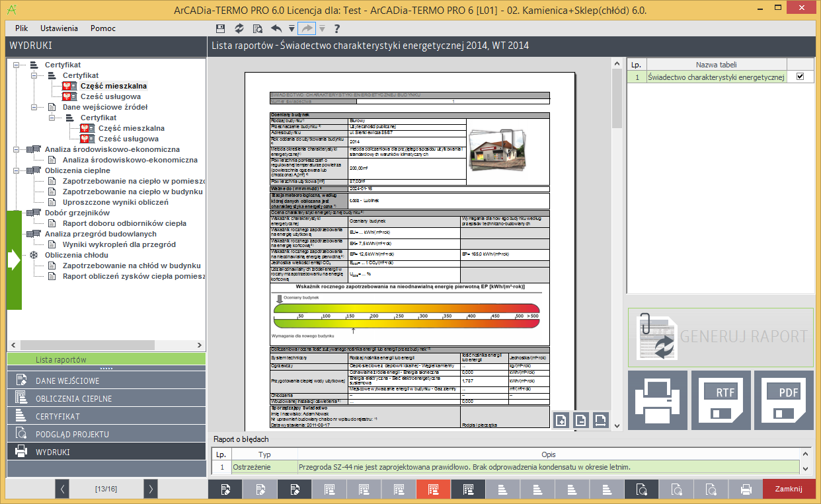821x504 pixels.
Task: Click radiator icon beside Dobór grzejników
Action: click(x=33, y=213)
